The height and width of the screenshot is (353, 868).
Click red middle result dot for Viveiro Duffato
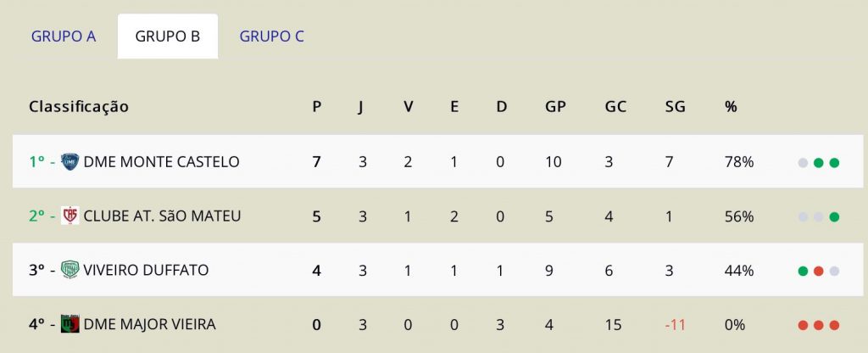coord(819,271)
